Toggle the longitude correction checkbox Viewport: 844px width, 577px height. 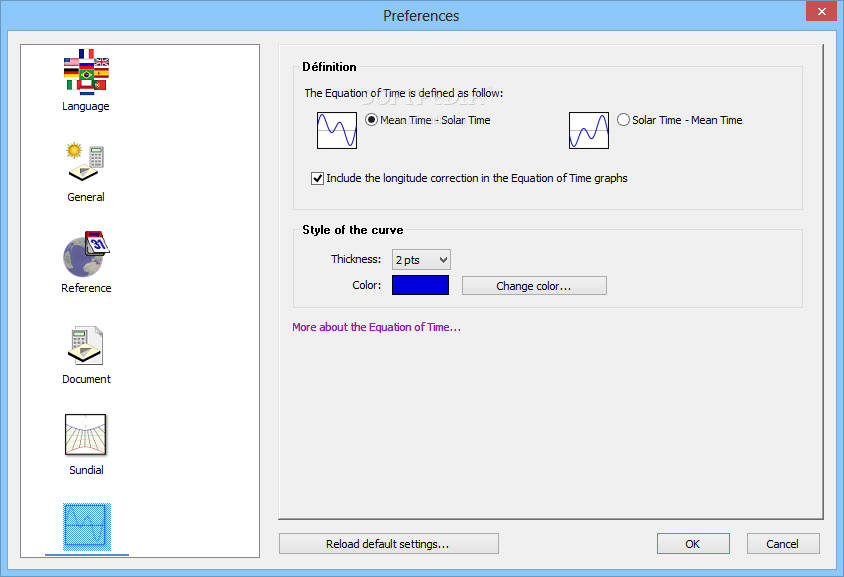tap(317, 178)
